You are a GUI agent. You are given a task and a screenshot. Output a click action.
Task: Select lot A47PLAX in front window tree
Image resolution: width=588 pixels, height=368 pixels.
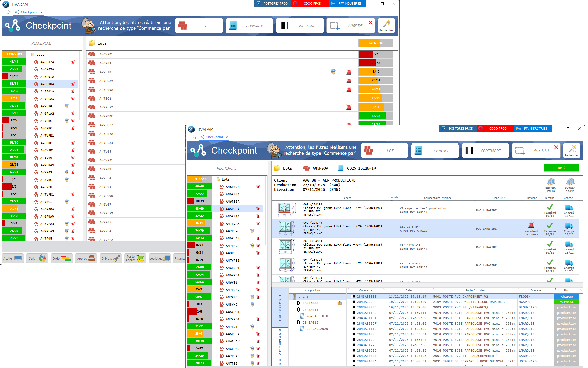pos(233,223)
